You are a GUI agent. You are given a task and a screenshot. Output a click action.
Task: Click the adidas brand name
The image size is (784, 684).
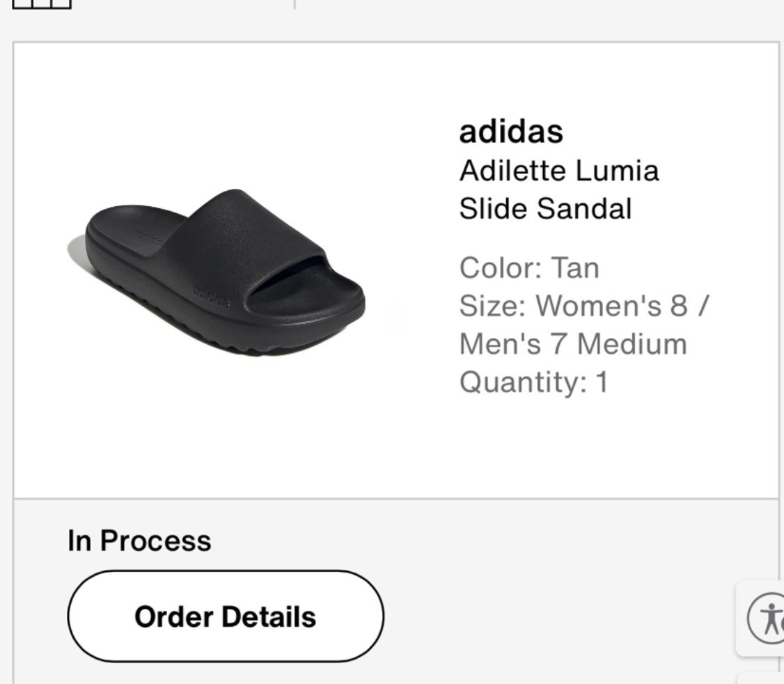tap(510, 131)
